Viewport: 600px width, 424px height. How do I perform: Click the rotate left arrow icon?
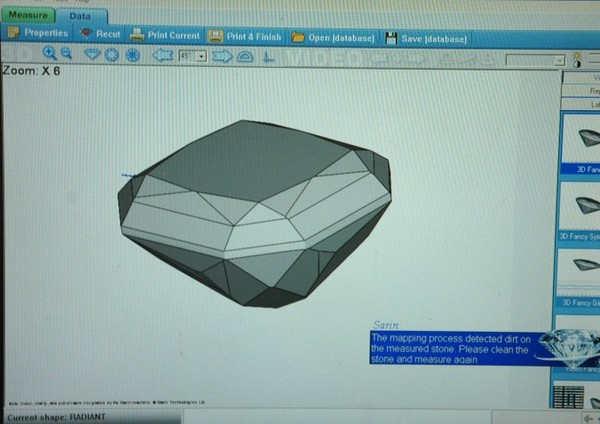click(x=162, y=56)
